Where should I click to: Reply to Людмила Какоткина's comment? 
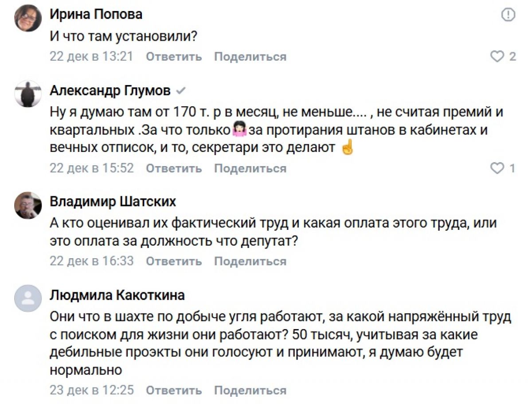pos(174,391)
